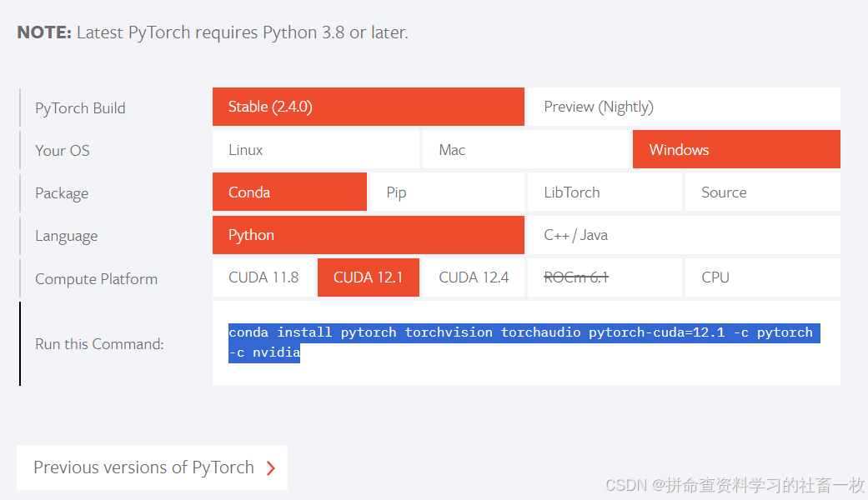Pick Python as the language

click(368, 235)
